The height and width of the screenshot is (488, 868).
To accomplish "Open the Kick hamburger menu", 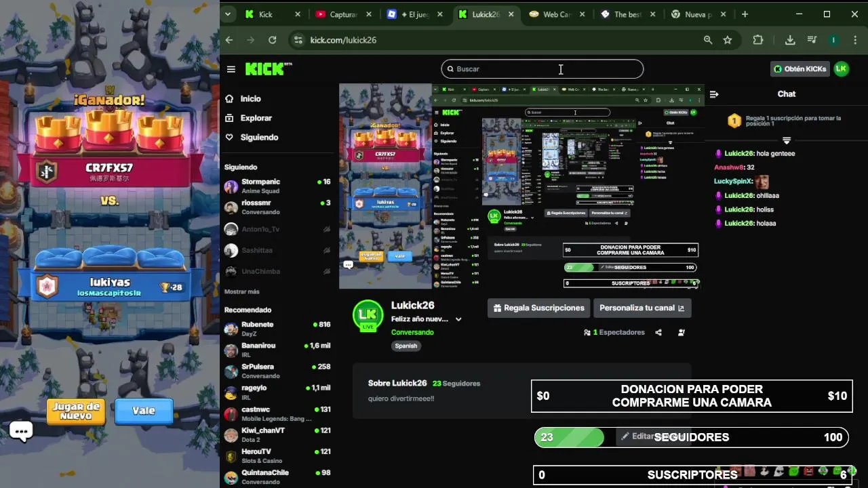I will pyautogui.click(x=231, y=69).
